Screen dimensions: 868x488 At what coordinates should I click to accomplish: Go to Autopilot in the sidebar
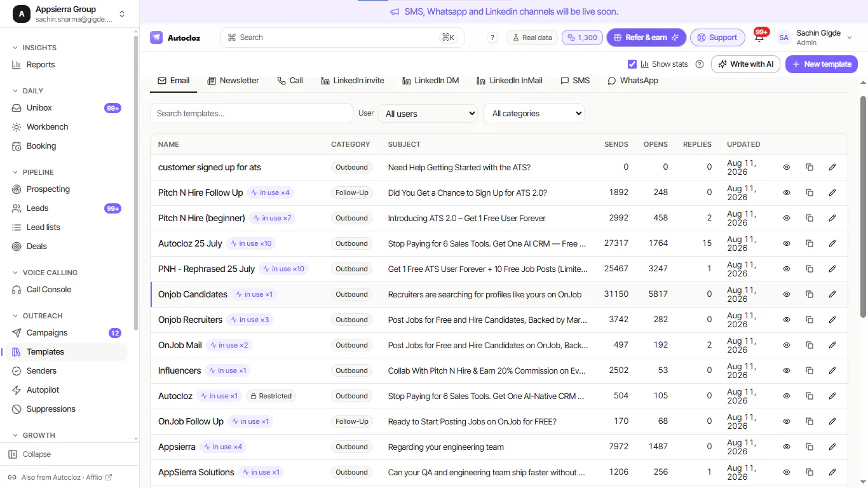(x=67, y=390)
